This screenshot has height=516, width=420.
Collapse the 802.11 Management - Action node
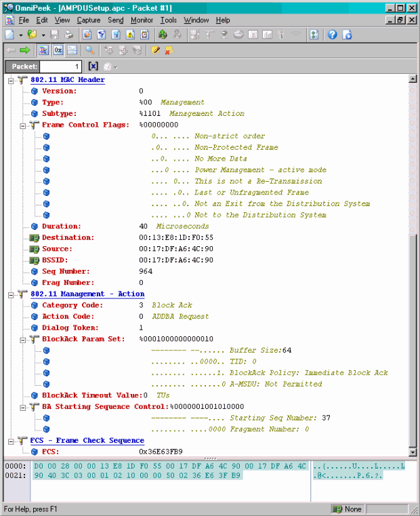(x=11, y=295)
